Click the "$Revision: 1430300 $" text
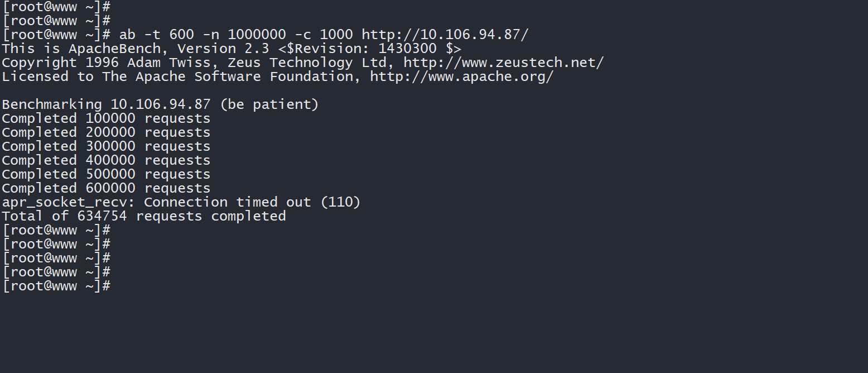 (369, 49)
